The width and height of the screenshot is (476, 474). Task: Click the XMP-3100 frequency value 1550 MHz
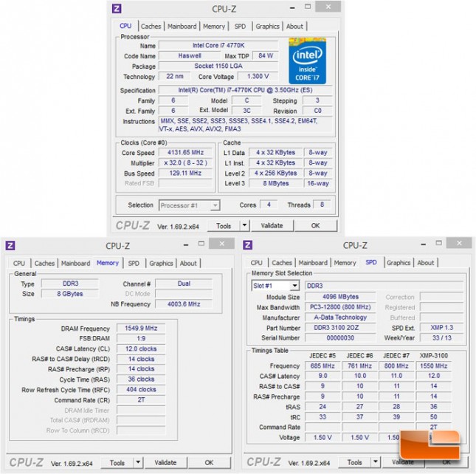[433, 366]
